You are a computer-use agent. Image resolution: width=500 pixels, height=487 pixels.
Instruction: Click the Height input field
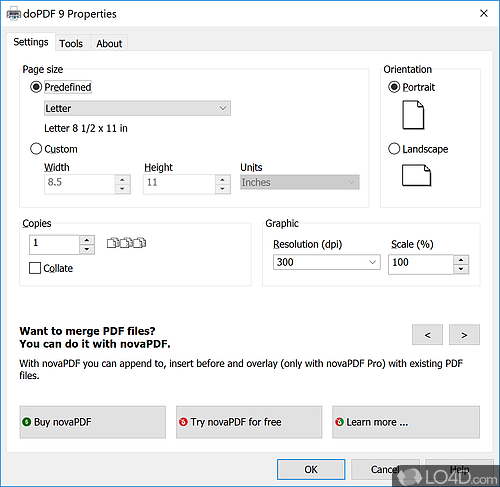pos(180,184)
